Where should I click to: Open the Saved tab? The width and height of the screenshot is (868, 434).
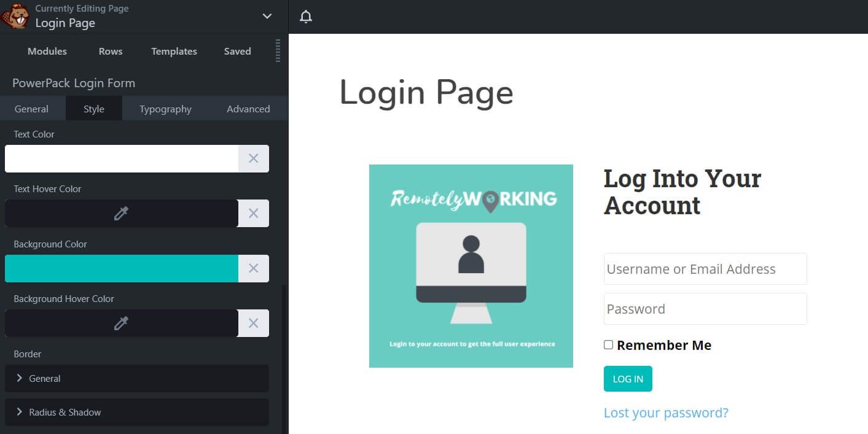tap(238, 51)
